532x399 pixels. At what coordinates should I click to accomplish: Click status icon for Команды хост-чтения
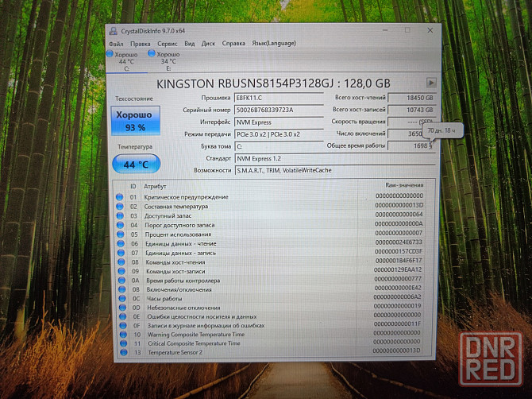(x=121, y=262)
